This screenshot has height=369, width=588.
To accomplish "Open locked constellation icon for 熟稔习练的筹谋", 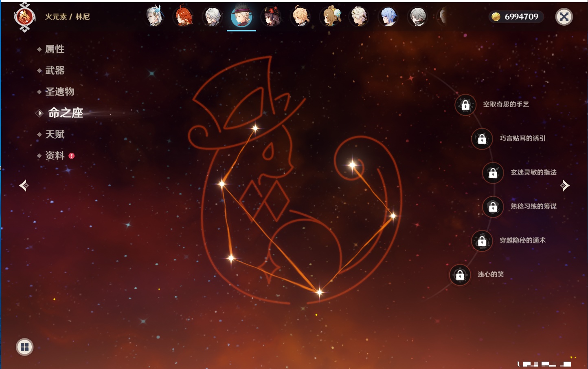I will click(493, 207).
